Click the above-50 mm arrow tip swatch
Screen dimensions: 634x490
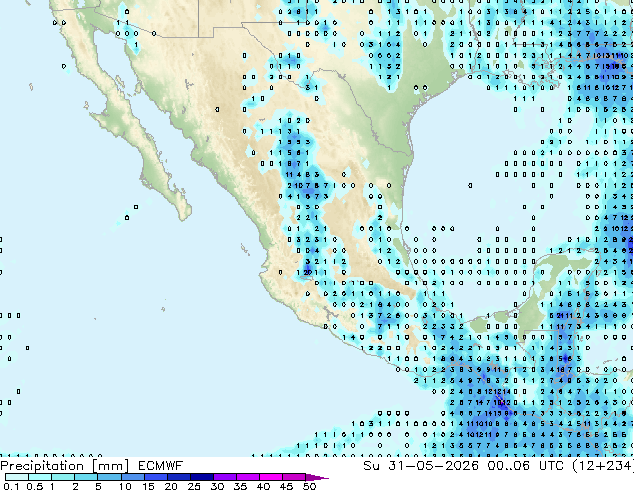click(317, 477)
